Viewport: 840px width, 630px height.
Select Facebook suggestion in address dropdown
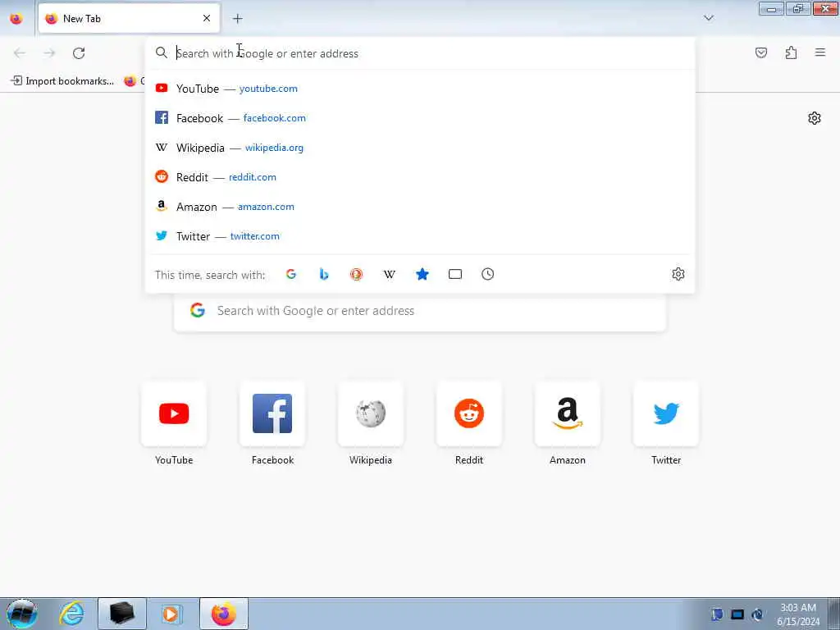point(420,118)
